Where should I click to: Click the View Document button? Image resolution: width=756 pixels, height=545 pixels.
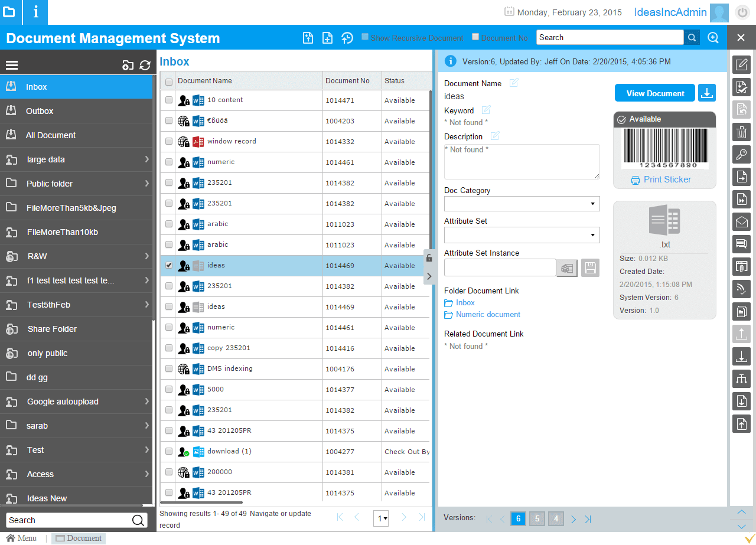point(655,93)
